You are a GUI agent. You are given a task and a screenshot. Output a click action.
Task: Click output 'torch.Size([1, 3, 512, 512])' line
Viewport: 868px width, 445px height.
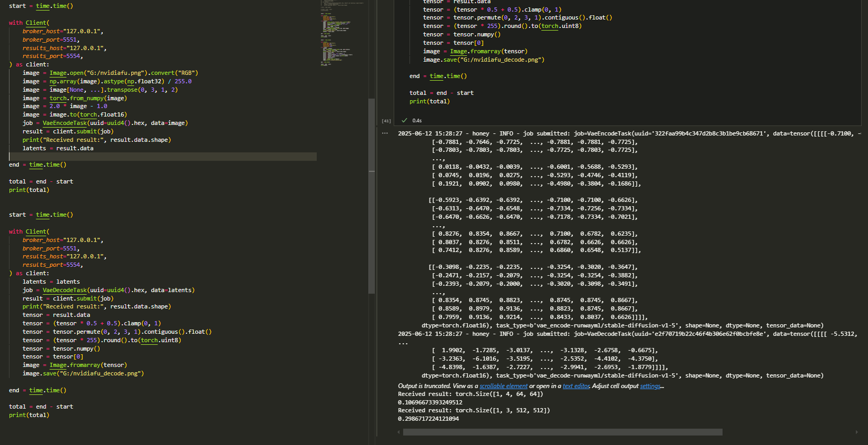pyautogui.click(x=474, y=410)
